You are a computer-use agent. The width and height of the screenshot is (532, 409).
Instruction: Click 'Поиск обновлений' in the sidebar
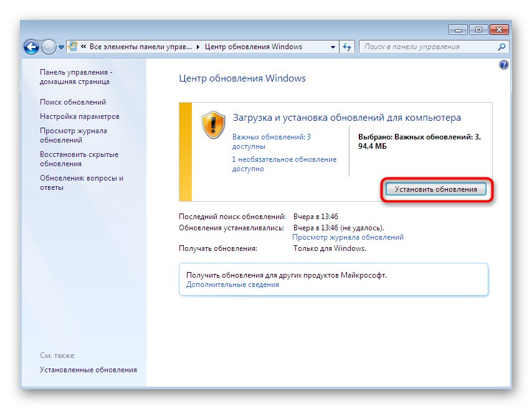tap(73, 101)
